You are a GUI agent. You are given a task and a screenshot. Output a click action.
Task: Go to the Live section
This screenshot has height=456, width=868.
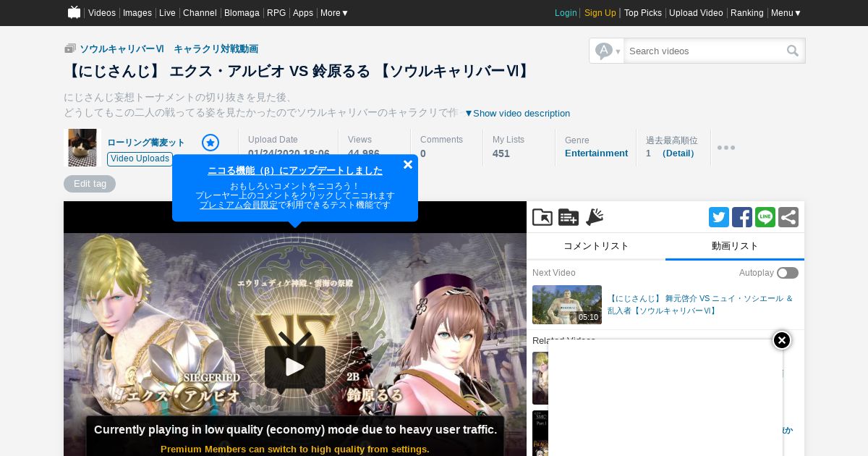click(x=167, y=13)
